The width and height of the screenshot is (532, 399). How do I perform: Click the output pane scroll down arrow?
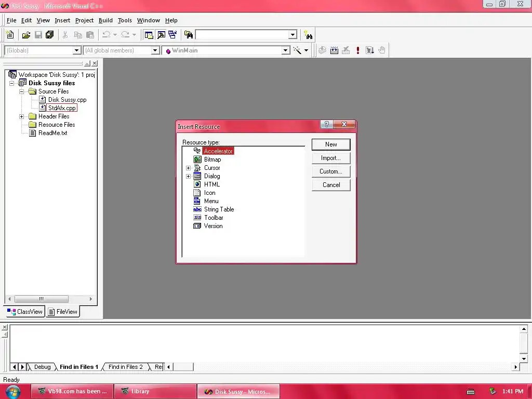pos(524,359)
